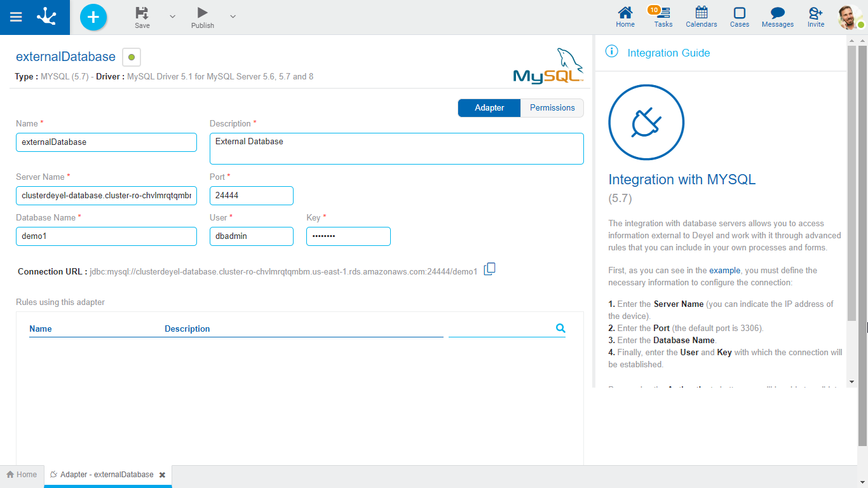Open the example link in guide
The image size is (868, 488).
click(724, 271)
